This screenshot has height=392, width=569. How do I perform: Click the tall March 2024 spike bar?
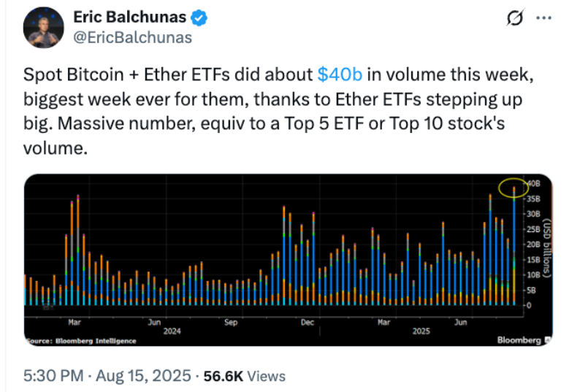[77, 248]
